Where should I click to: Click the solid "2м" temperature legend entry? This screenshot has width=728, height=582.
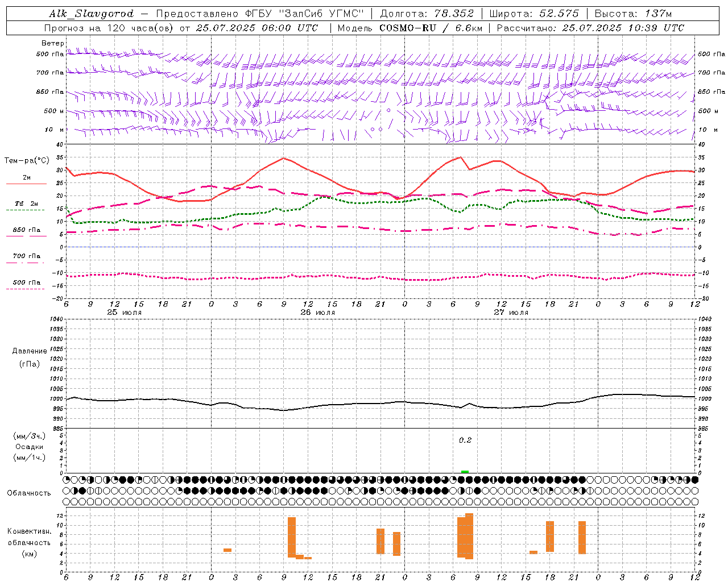click(27, 178)
